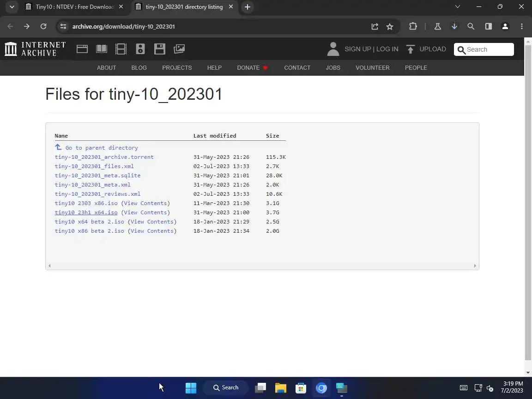
Task: Open Chrome Labs flask icon
Action: tap(438, 26)
